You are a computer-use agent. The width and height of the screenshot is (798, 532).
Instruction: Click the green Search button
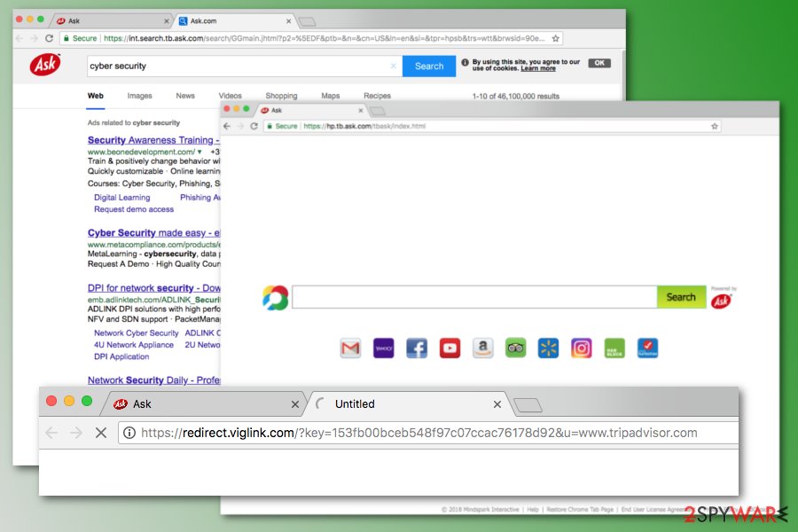click(x=681, y=297)
